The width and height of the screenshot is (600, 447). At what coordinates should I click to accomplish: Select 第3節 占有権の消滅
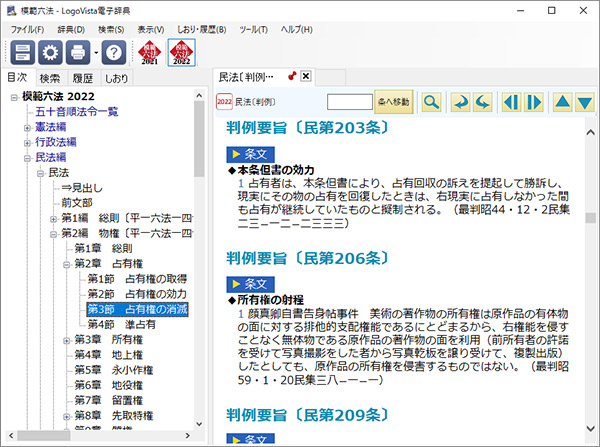[x=137, y=309]
